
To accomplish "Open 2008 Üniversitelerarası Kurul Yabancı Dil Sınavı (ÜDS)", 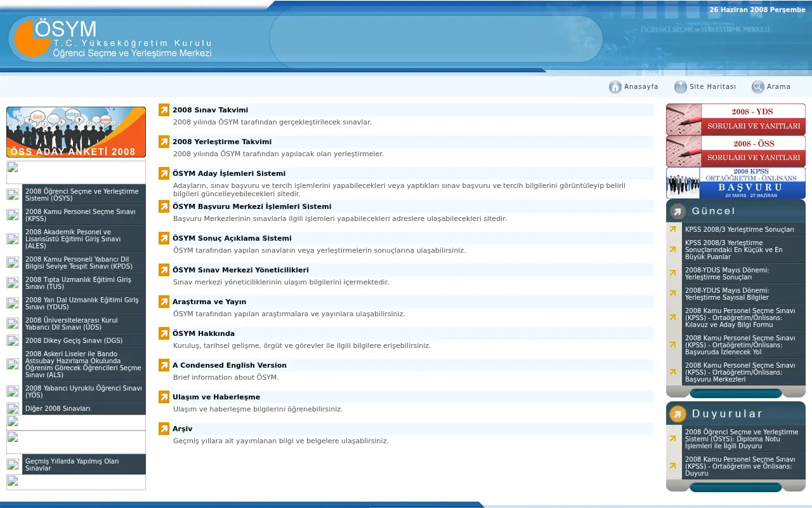I will click(x=84, y=323).
